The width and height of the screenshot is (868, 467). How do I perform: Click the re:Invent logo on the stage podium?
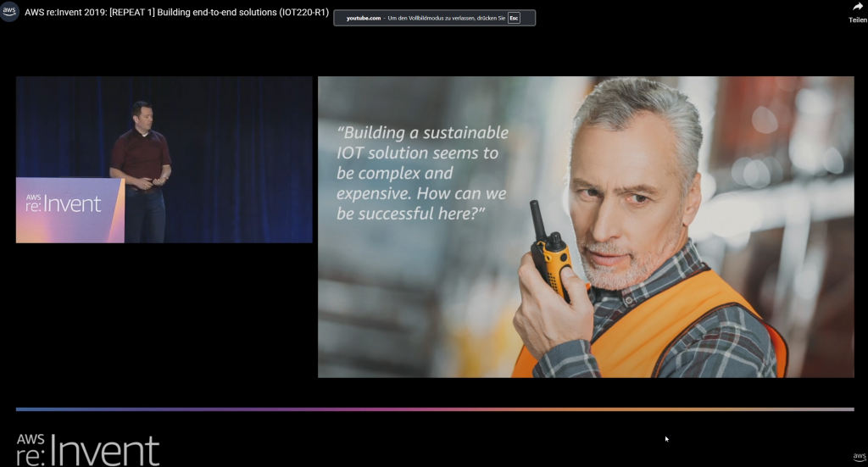pyautogui.click(x=64, y=203)
